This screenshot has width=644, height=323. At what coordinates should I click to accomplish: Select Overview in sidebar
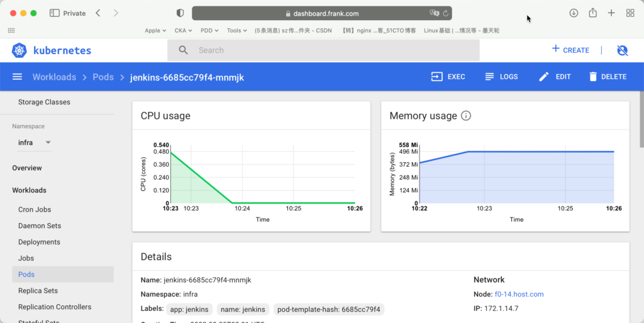point(26,168)
